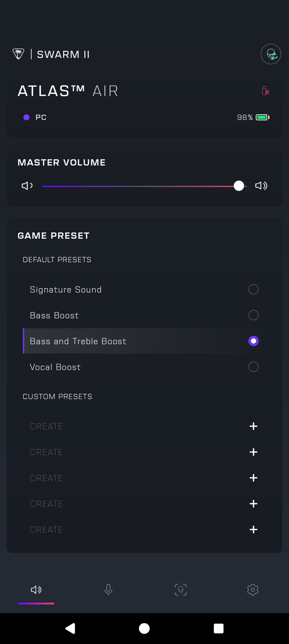Select the Vocal Boost radio button
The image size is (289, 644).
tap(253, 367)
